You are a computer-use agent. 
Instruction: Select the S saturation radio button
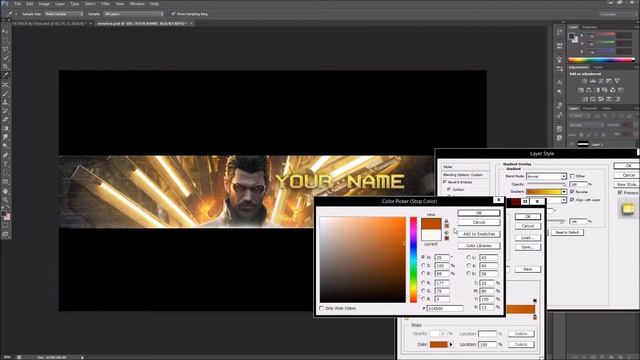point(423,265)
